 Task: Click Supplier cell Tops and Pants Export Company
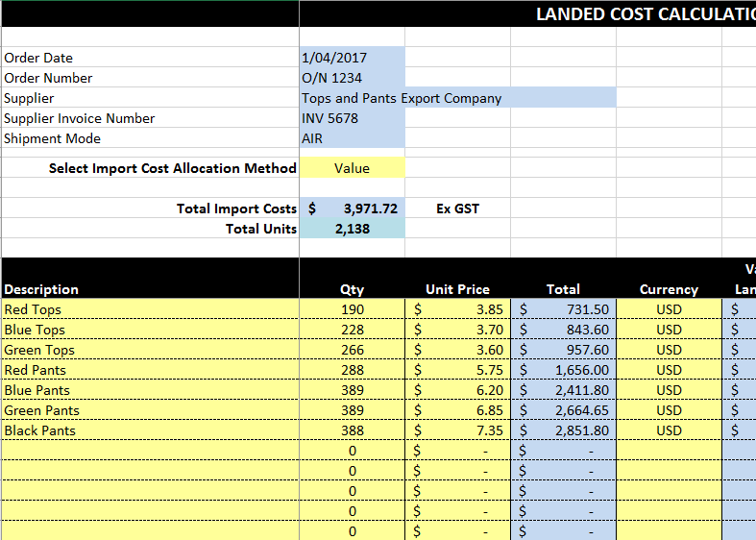coord(457,98)
